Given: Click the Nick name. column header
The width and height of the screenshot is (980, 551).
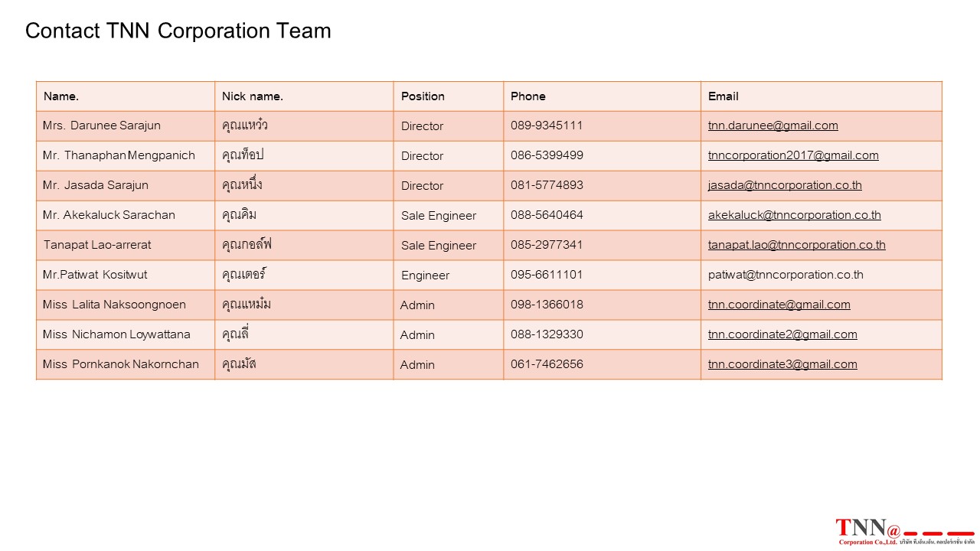Looking at the screenshot, I should tap(253, 96).
